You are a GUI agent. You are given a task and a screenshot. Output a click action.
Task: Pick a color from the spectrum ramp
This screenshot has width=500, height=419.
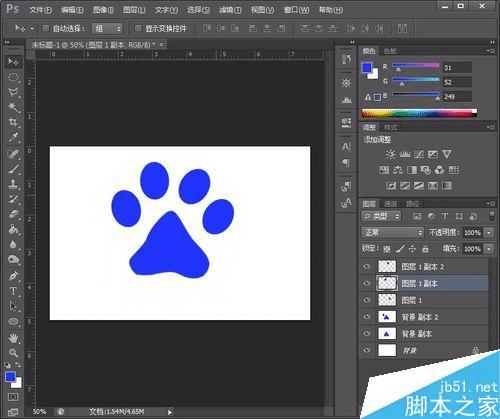(419, 113)
